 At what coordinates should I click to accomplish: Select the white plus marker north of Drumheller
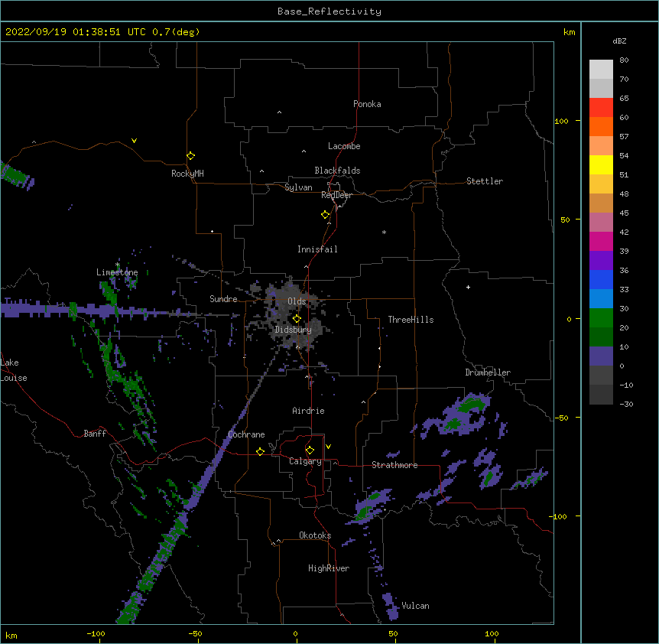(468, 287)
